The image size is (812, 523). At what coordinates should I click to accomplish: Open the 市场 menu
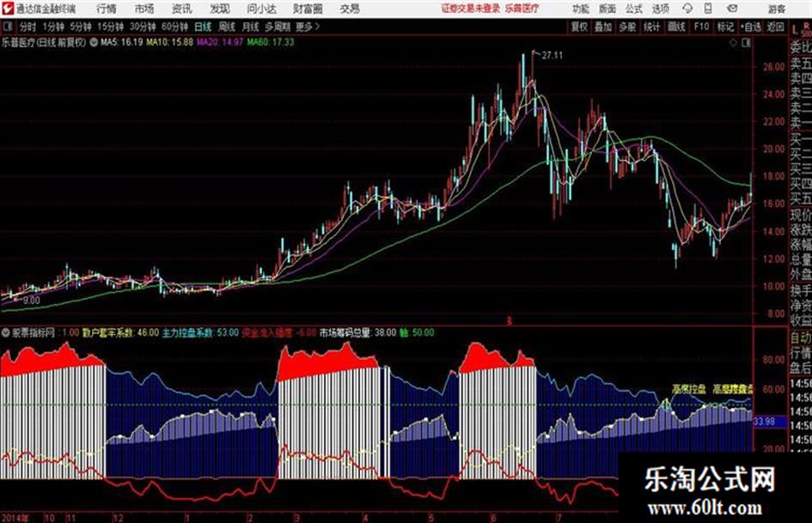pos(144,9)
